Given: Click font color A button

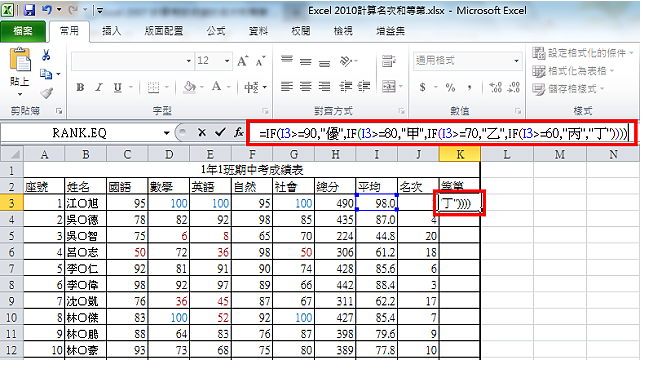Looking at the screenshot, I should [216, 87].
